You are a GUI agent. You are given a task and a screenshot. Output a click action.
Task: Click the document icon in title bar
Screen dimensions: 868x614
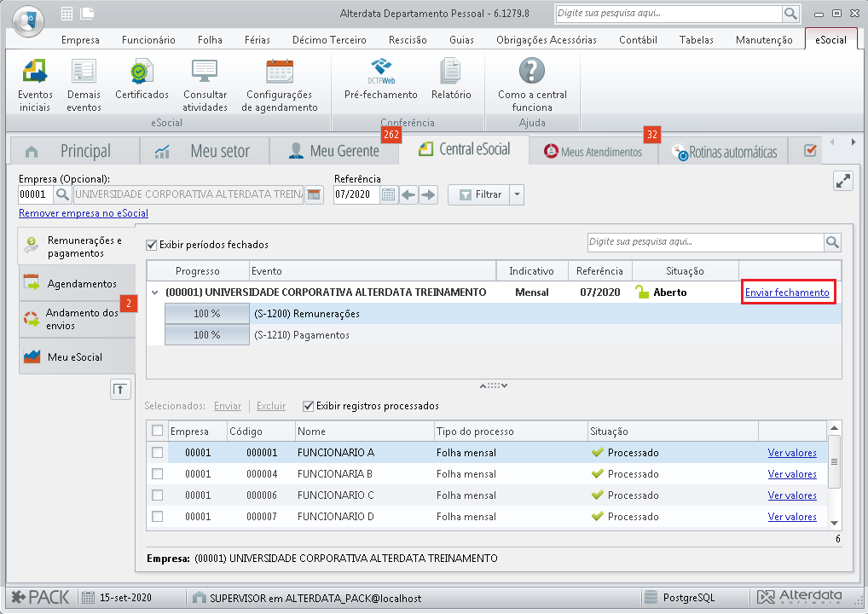pos(88,14)
